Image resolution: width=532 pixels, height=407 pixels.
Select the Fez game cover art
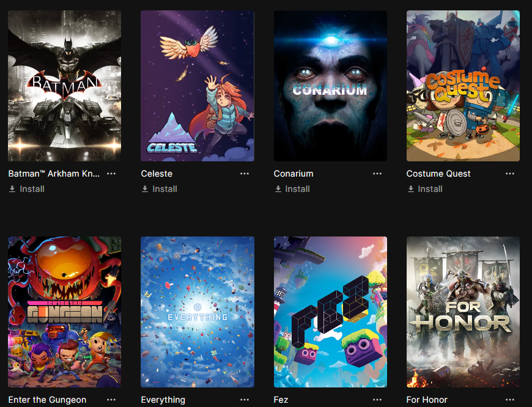coord(330,312)
